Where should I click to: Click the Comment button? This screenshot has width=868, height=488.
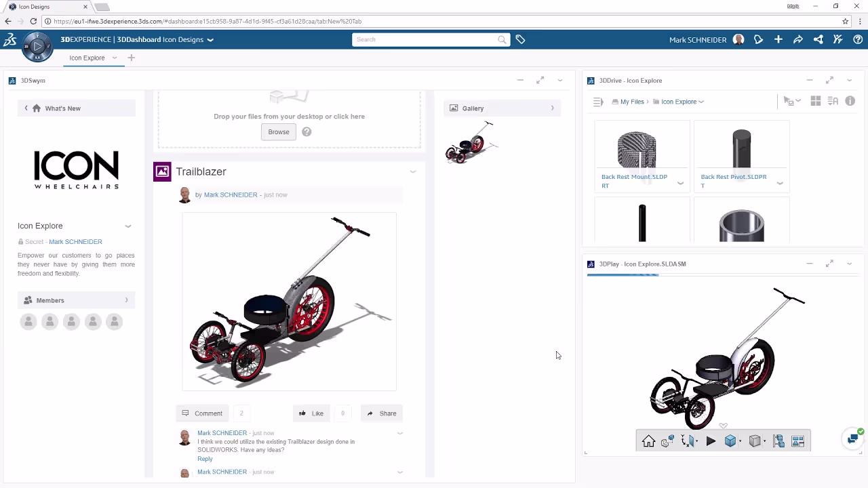tap(202, 413)
